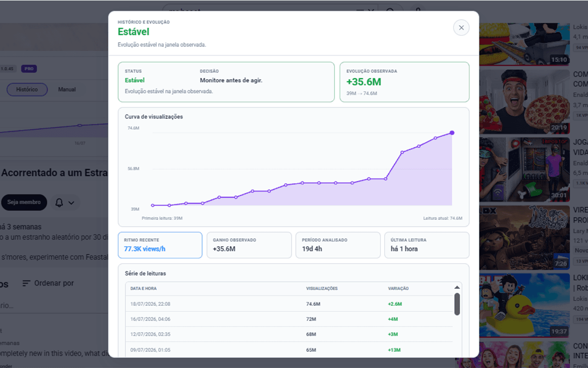Open the Ordenar por sort menu
Image resolution: width=588 pixels, height=368 pixels.
(48, 283)
